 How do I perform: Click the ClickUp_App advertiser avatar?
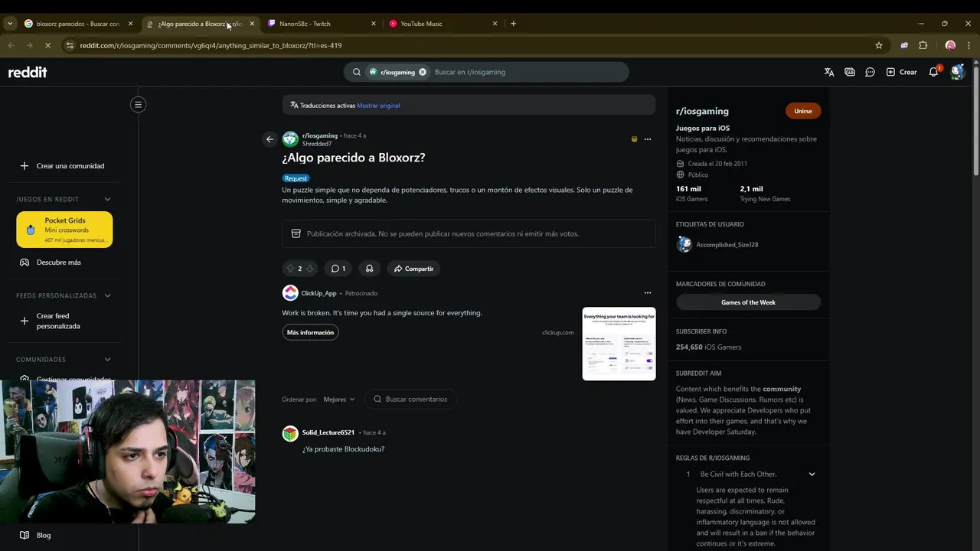(x=290, y=293)
